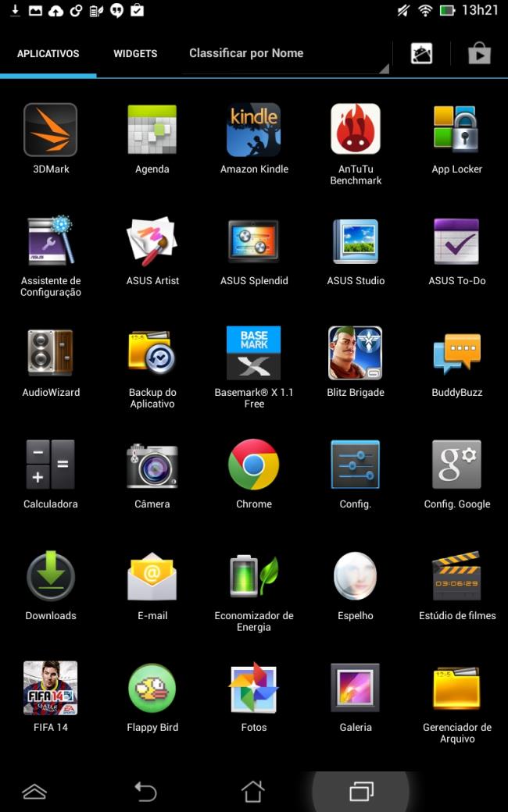
Task: Tap the app management icon beside Play Store
Action: click(421, 53)
